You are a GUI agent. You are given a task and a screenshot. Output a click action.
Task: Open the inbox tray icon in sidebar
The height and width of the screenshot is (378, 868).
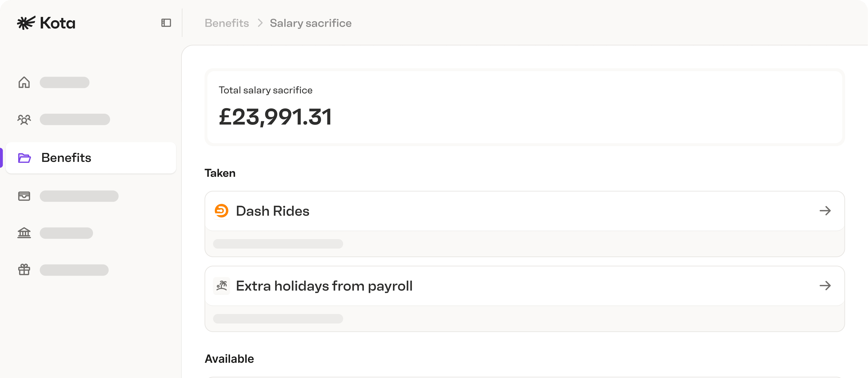24,196
